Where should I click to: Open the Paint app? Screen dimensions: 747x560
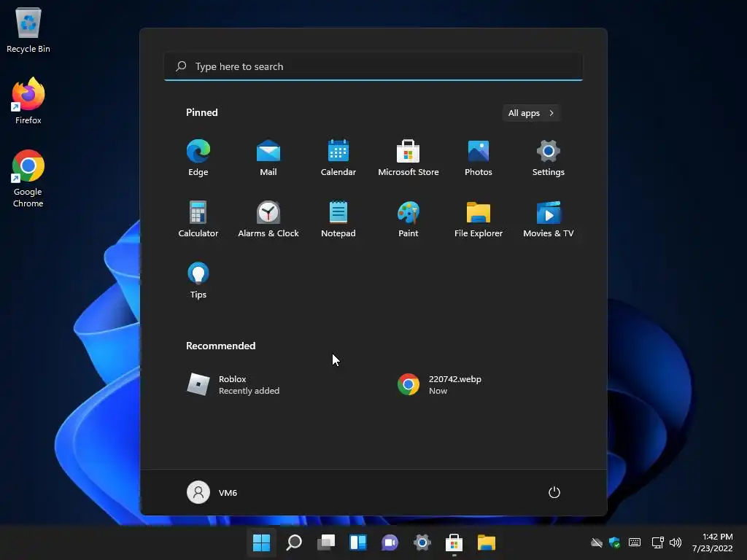[409, 219]
